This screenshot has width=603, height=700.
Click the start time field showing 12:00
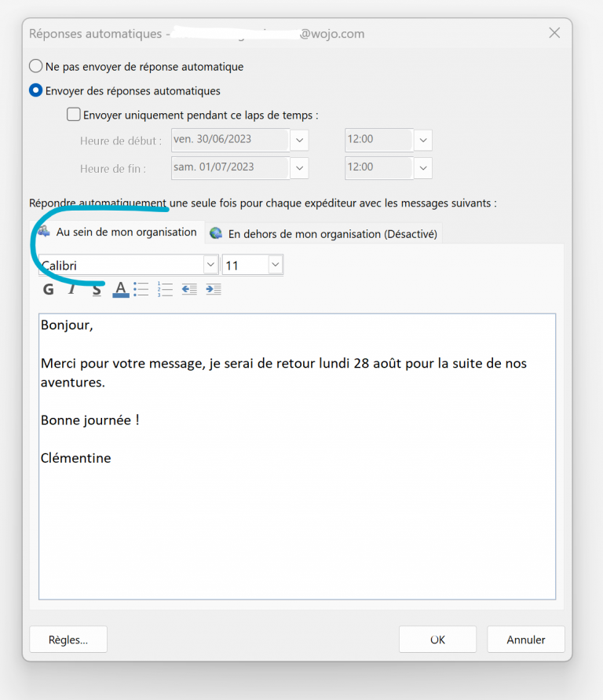coord(379,140)
